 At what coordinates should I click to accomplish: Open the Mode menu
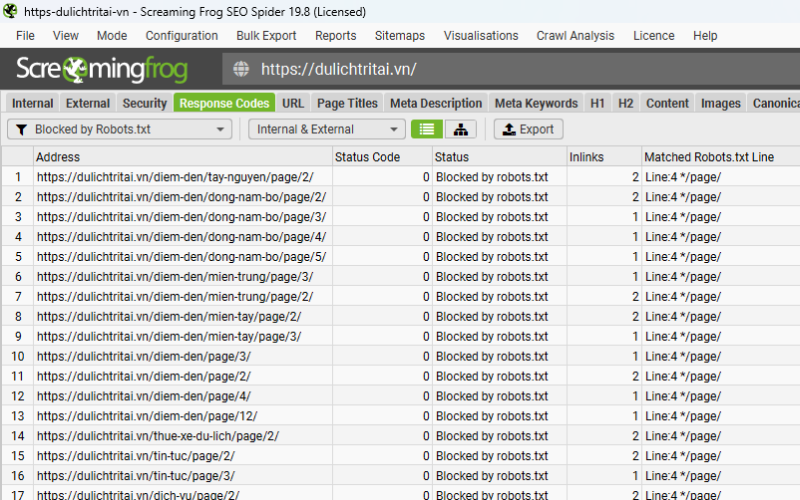click(112, 36)
